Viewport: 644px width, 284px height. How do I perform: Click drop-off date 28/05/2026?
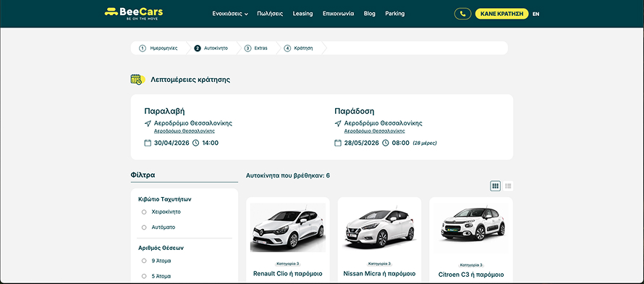362,143
